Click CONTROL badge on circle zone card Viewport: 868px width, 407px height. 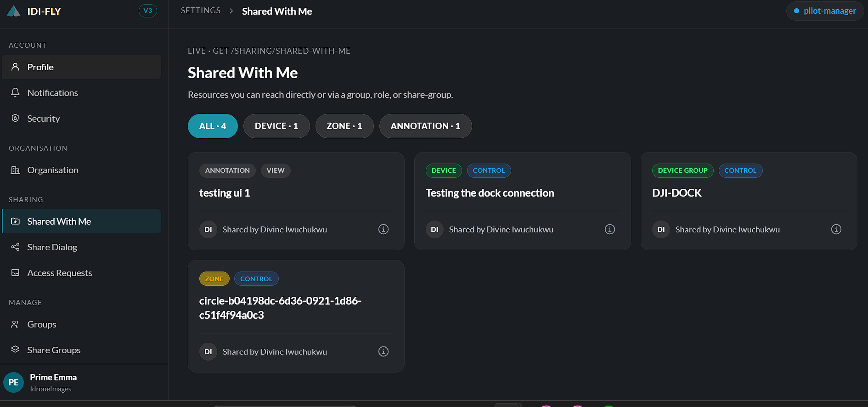(x=256, y=279)
